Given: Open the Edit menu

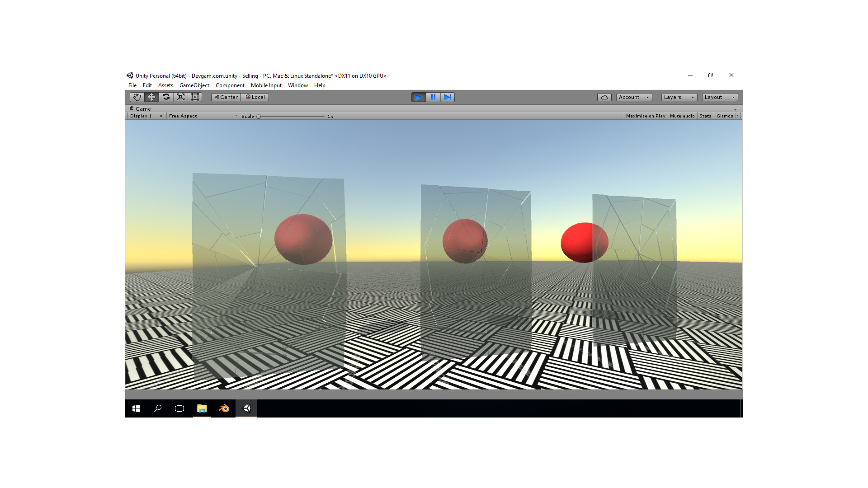Looking at the screenshot, I should (x=147, y=85).
